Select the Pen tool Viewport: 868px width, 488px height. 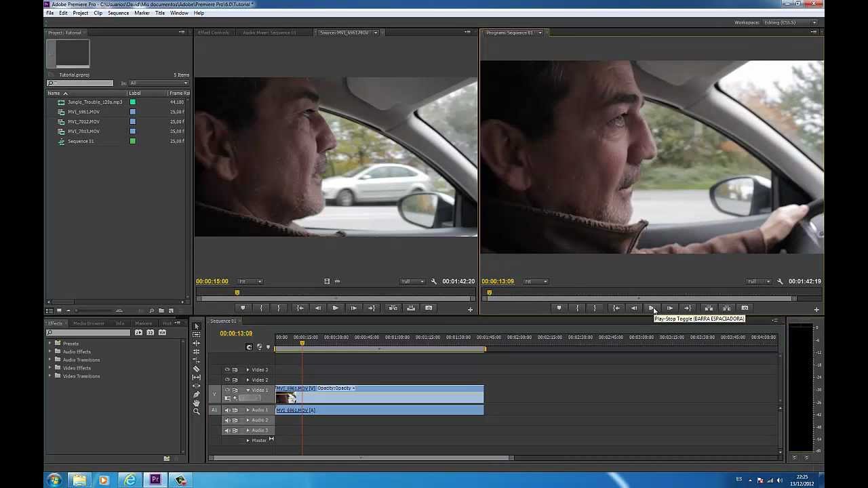coord(197,394)
